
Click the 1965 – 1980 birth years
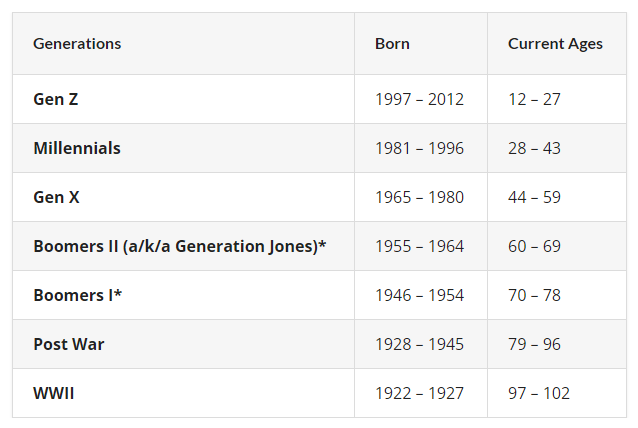(419, 197)
